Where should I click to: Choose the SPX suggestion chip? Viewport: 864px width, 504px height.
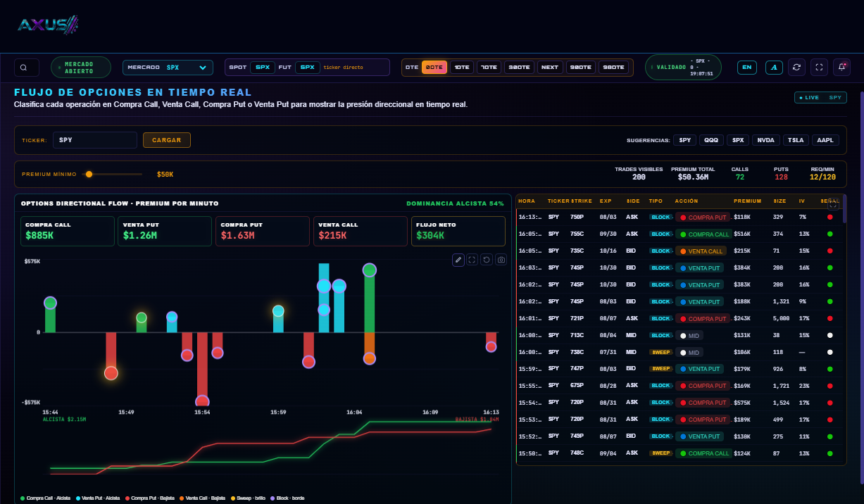tap(738, 140)
